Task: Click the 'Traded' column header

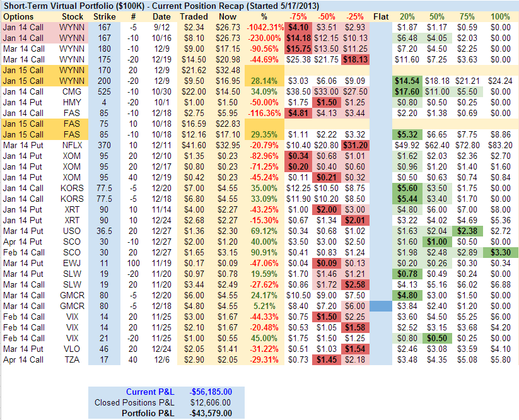Action: (x=194, y=16)
